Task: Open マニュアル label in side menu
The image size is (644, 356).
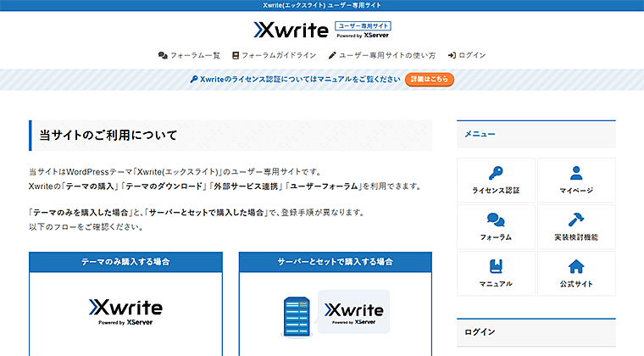Action: click(496, 284)
